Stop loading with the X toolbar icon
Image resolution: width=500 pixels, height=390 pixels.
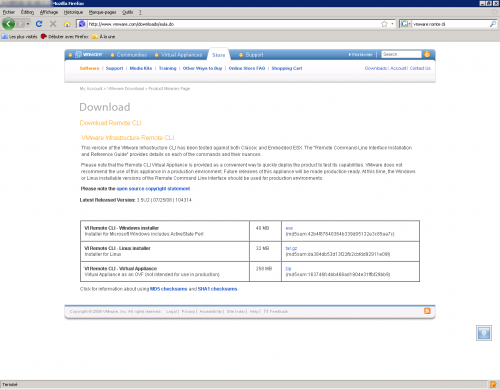[x=53, y=24]
